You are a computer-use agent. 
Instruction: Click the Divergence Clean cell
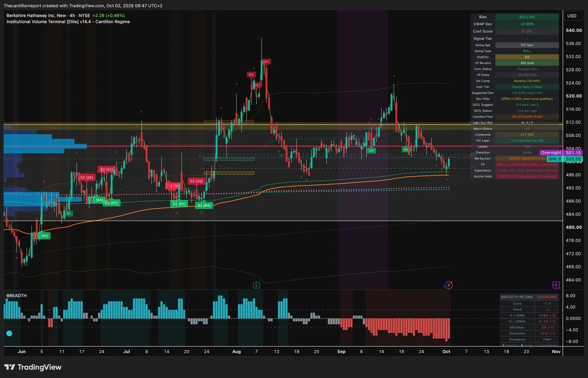547,340
